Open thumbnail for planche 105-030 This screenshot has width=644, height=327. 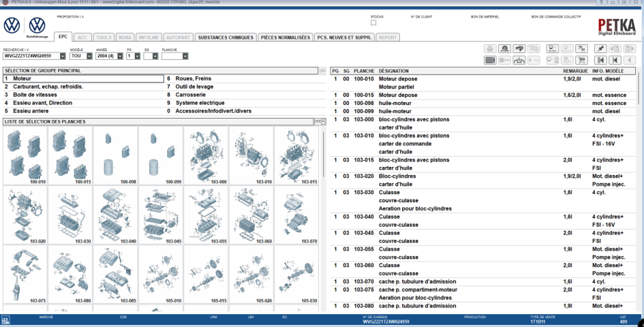(x=296, y=275)
